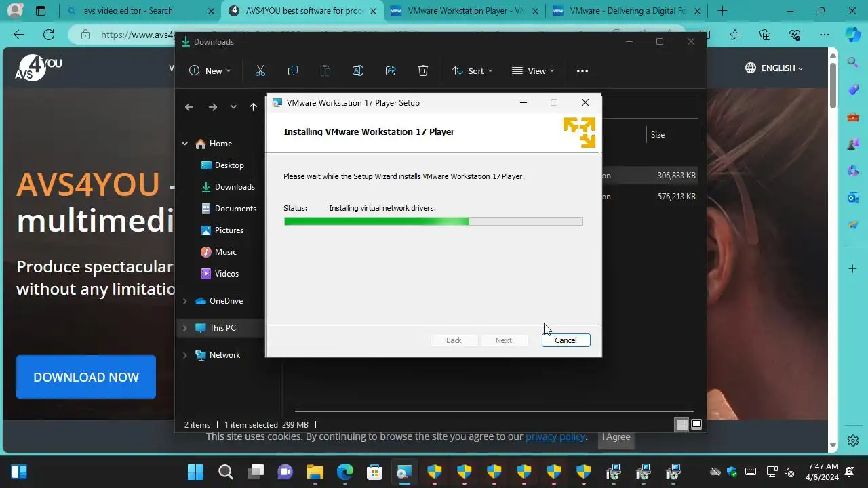
Task: Open Videos in the navigation pane
Action: [x=220, y=274]
